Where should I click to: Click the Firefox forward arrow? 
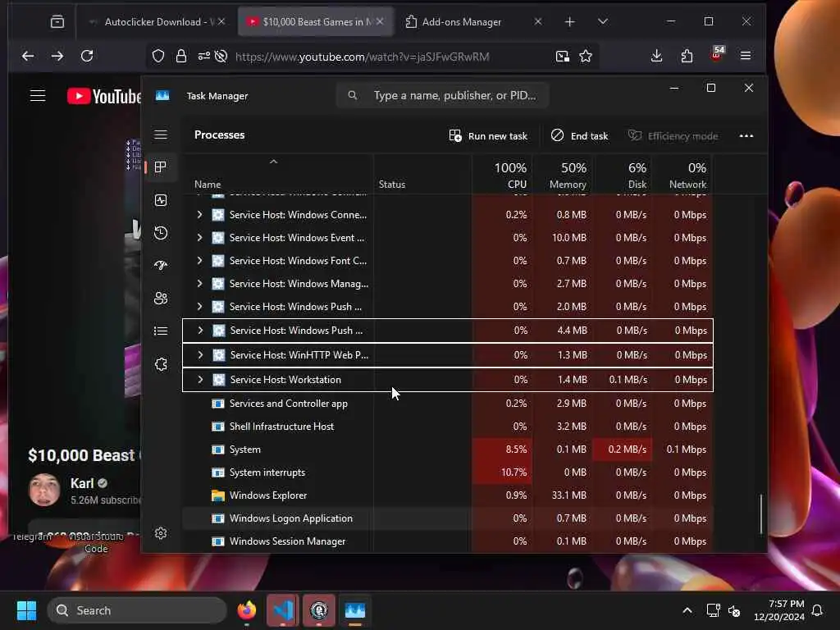pos(57,56)
